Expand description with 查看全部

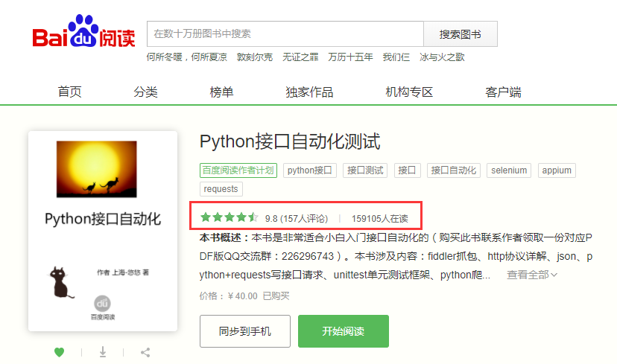[531, 275]
